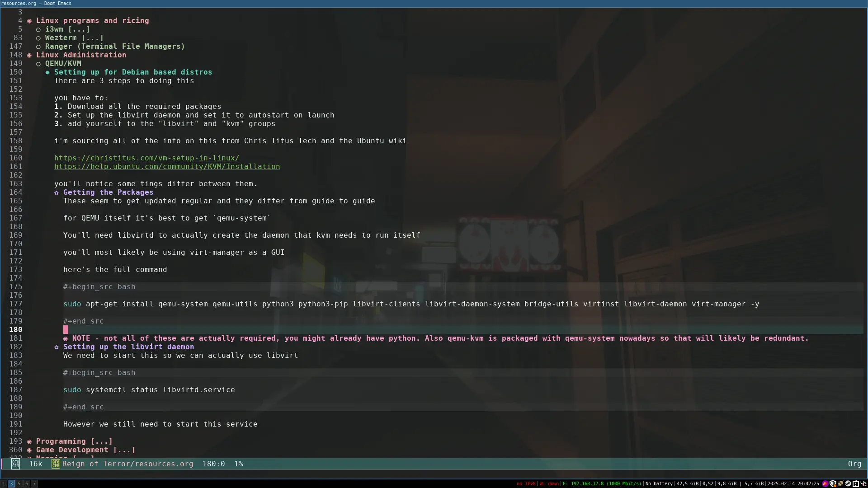Click the 9,8 GiB memory indicator
Viewport: 868px width, 488px height.
[x=727, y=483]
